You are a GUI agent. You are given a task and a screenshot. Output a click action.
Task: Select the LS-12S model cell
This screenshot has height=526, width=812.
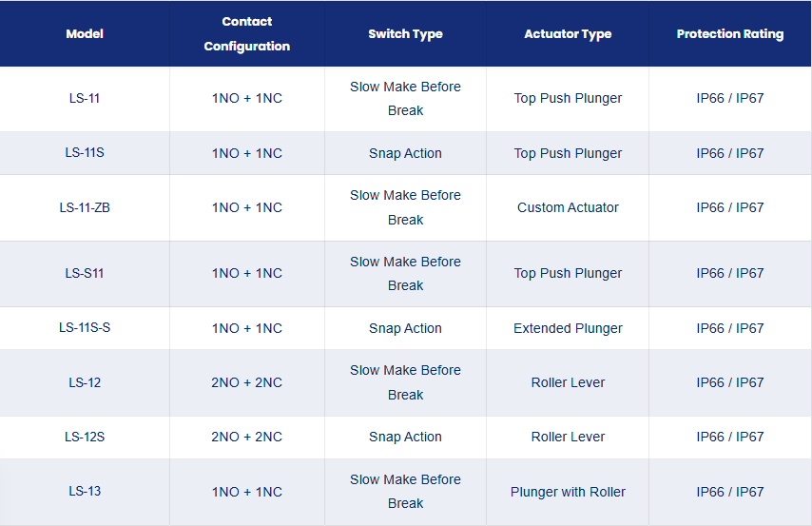(85, 437)
